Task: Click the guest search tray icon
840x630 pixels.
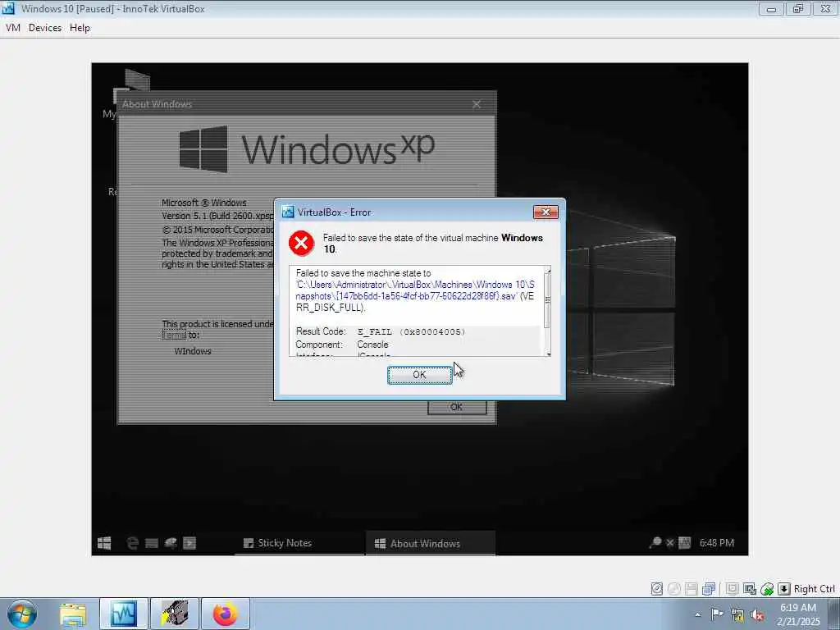Action: (655, 543)
